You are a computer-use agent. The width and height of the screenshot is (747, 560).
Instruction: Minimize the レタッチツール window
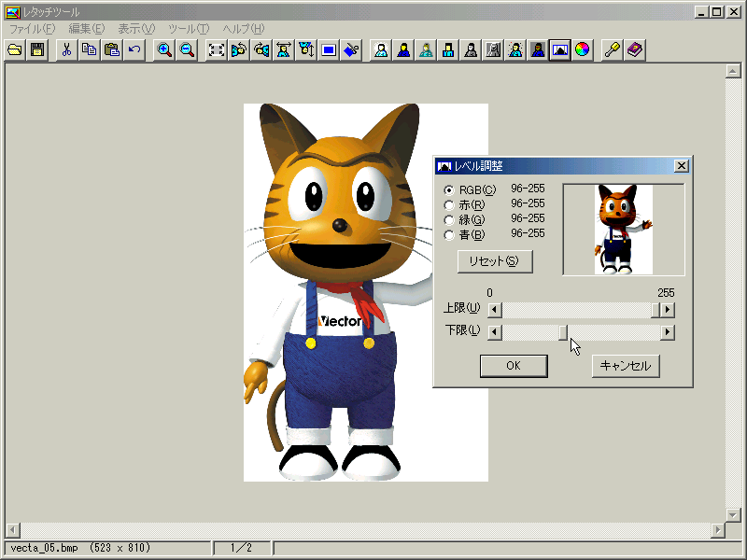(700, 12)
